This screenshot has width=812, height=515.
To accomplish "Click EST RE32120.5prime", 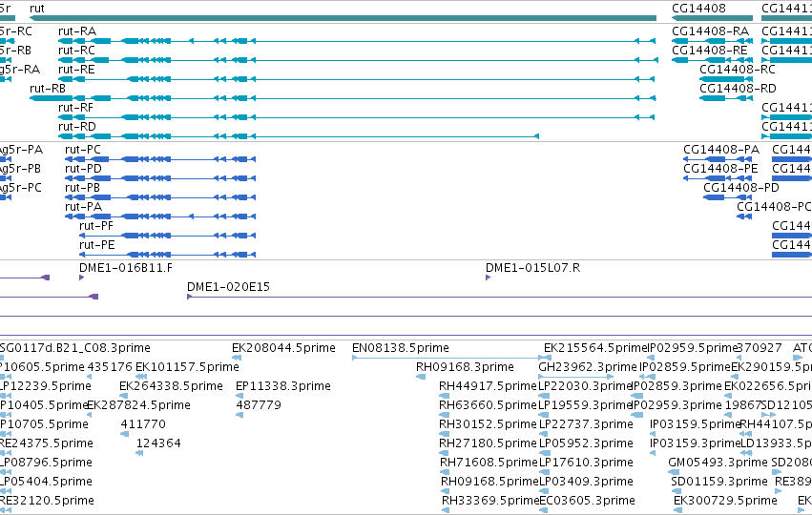I will (47, 501).
